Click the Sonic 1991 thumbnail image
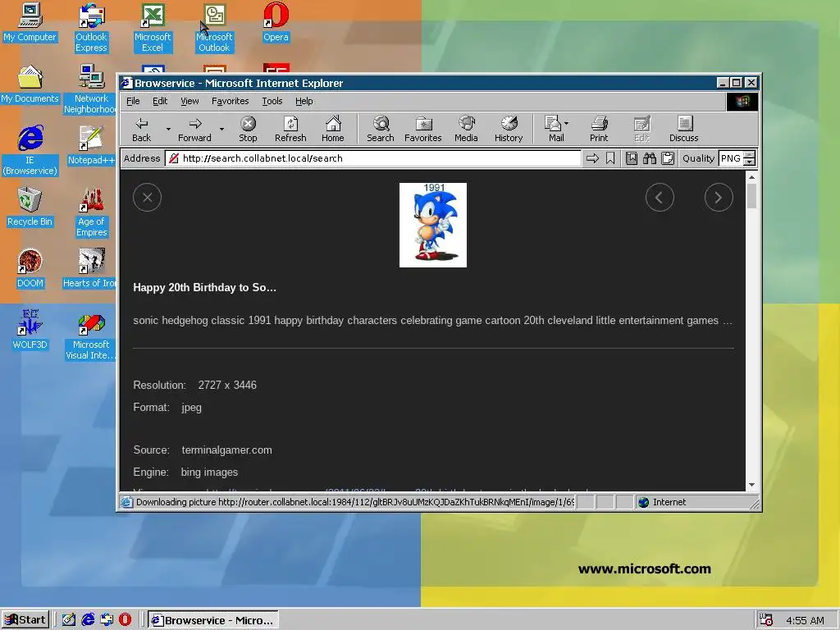840x630 pixels. pyautogui.click(x=433, y=225)
